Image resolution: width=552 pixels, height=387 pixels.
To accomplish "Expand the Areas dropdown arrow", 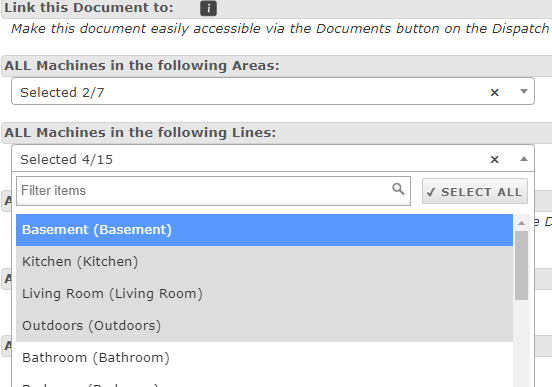I will coord(523,92).
